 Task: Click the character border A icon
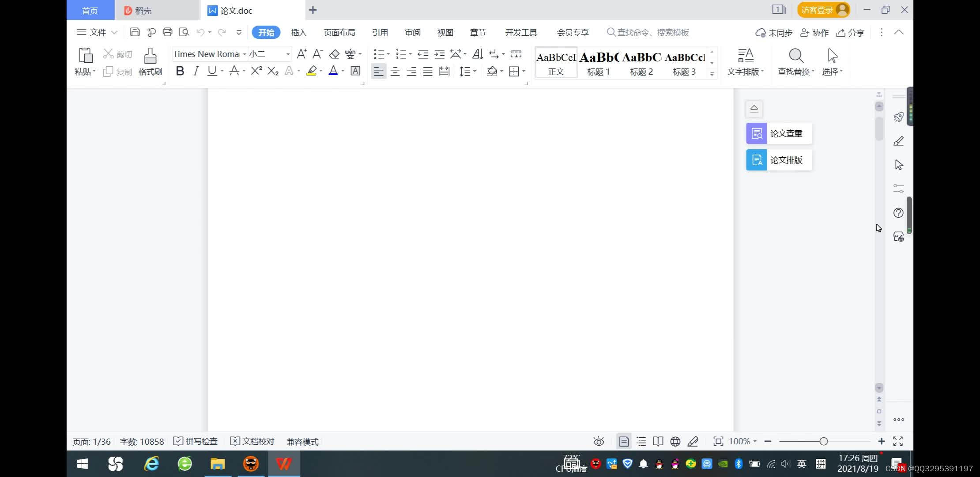click(x=355, y=71)
